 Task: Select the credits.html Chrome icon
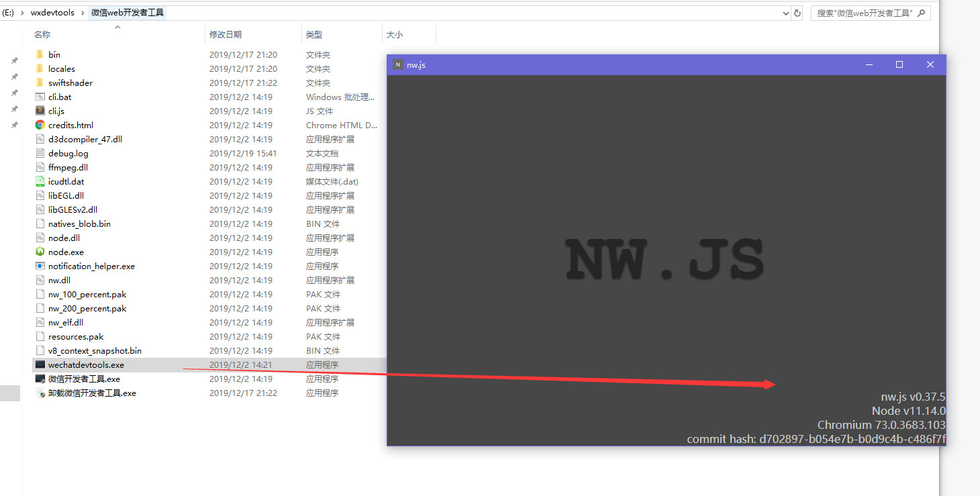(x=40, y=125)
